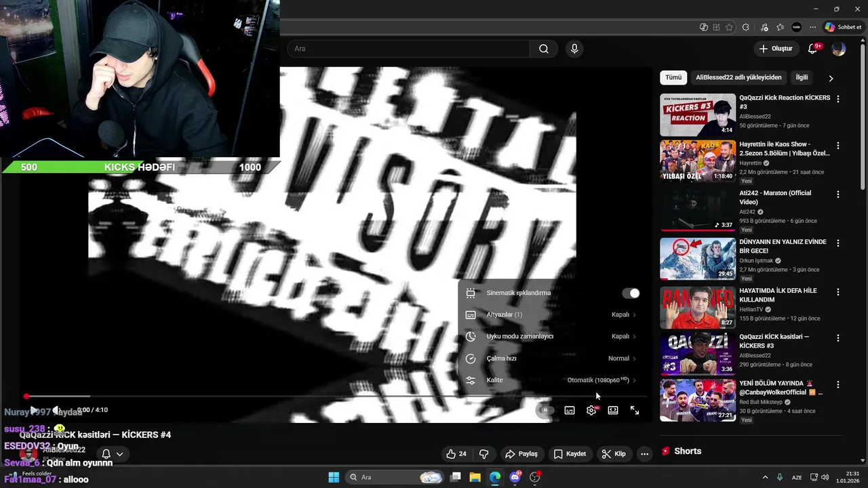Open the browser media control music icon
This screenshot has height=488, width=868.
764,27
